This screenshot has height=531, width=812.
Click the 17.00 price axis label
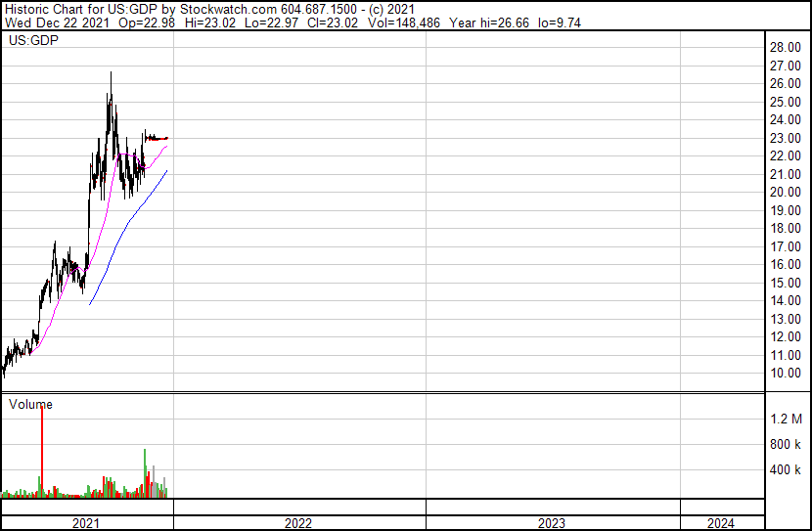(x=786, y=246)
